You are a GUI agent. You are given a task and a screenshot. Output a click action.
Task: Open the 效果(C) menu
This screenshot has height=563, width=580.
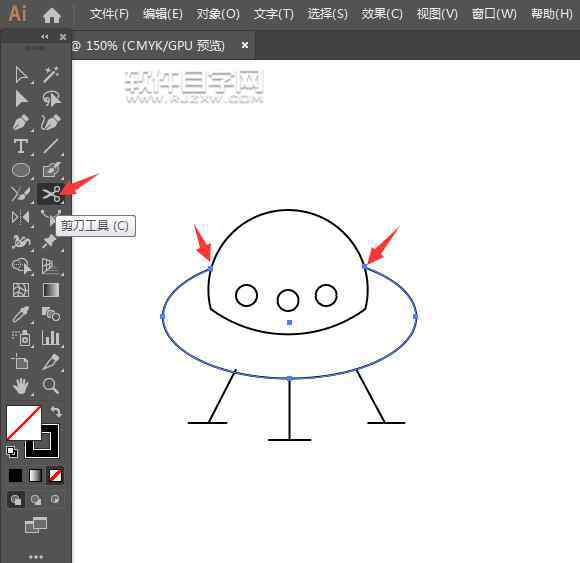tap(382, 14)
